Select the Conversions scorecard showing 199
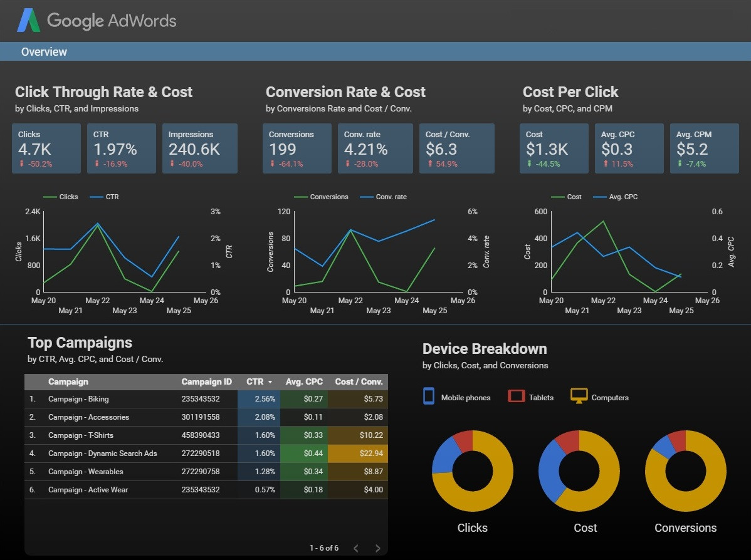Image resolution: width=751 pixels, height=560 pixels. click(297, 148)
